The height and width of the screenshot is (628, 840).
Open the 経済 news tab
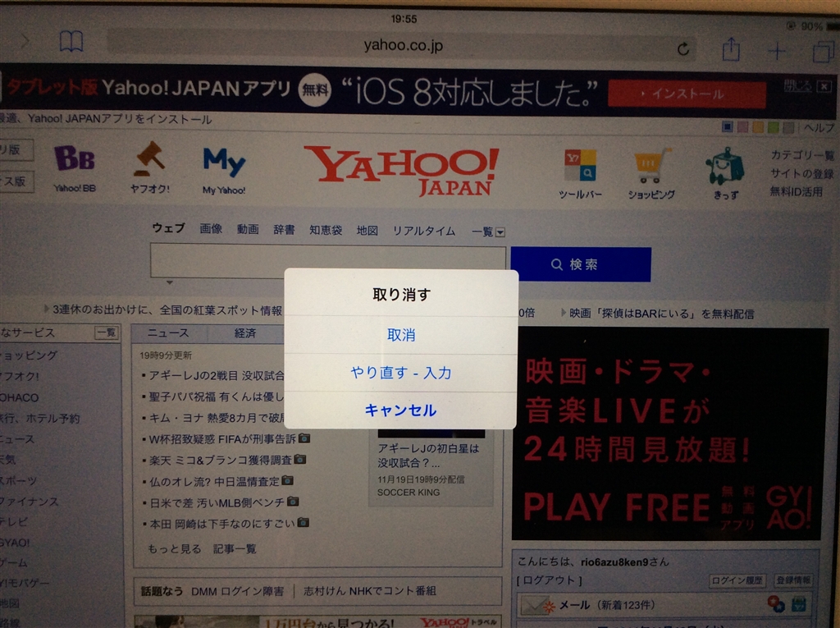245,333
